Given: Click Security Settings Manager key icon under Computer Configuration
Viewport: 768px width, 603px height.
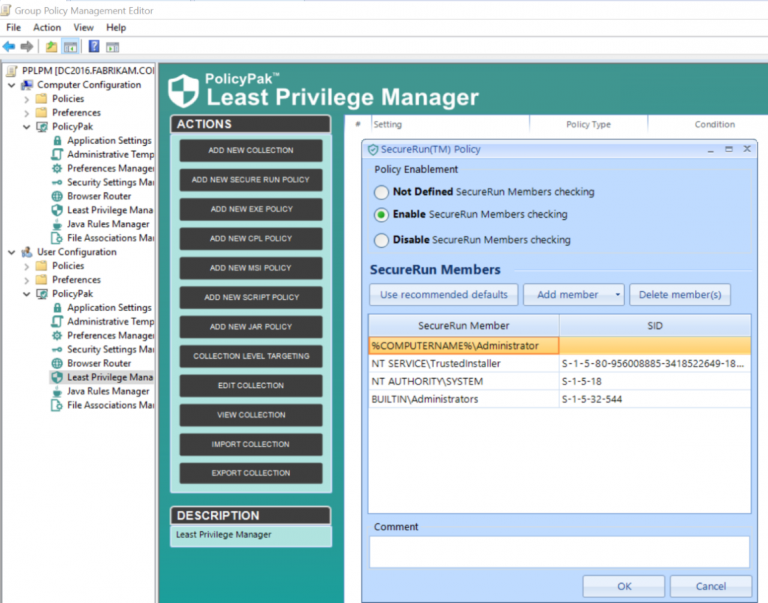Looking at the screenshot, I should coord(57,182).
